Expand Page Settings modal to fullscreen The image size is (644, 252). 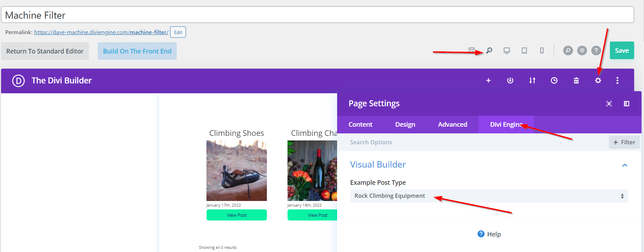[609, 103]
